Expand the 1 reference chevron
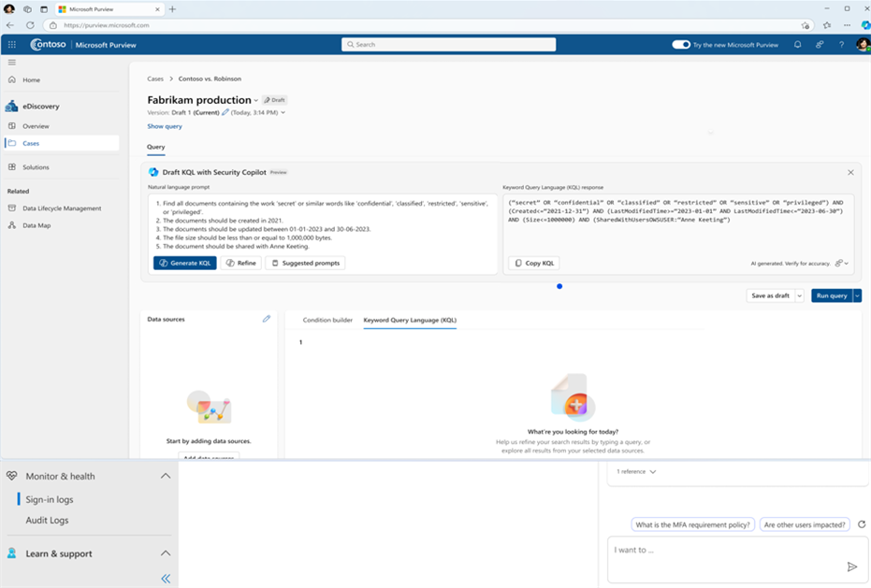 653,471
